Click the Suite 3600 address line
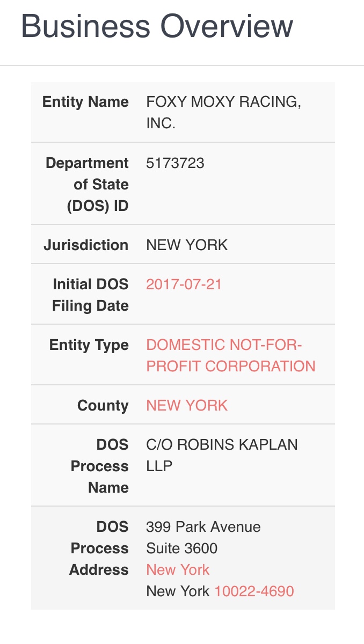The height and width of the screenshot is (644, 364). 182,548
